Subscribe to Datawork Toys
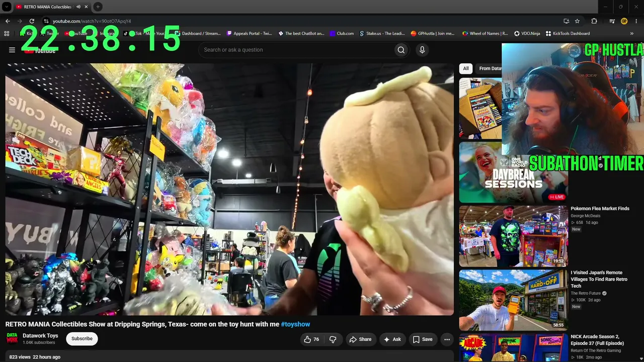Viewport: 644px width, 362px height. pyautogui.click(x=82, y=339)
